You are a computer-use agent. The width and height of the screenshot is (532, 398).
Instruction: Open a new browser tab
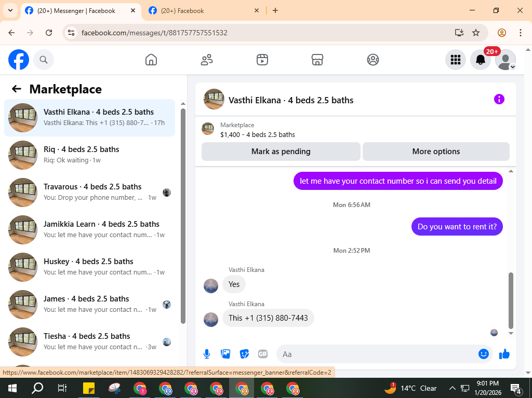point(275,10)
